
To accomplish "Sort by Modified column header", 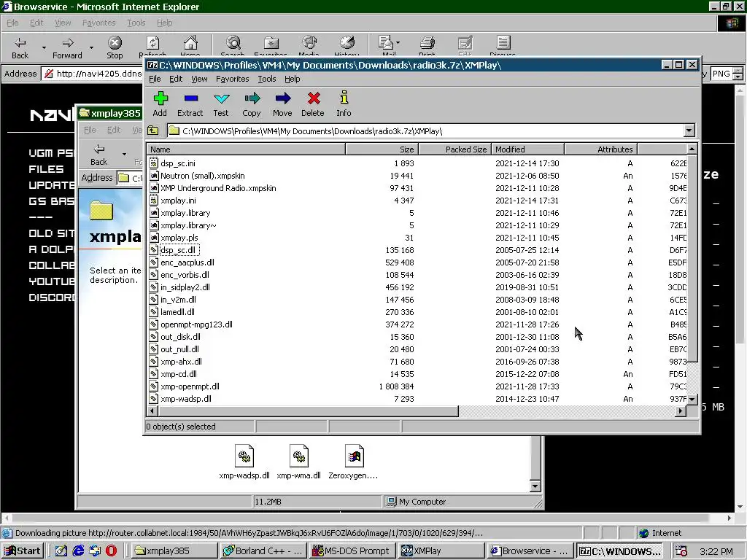I will (528, 149).
